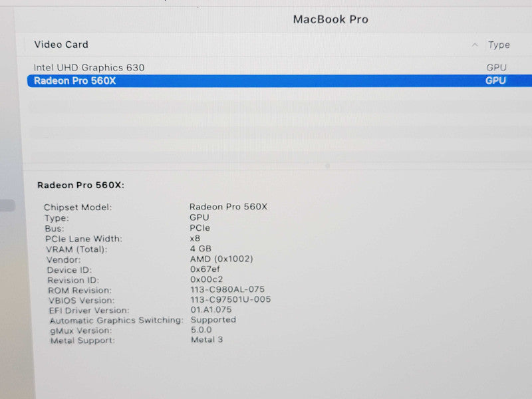532x399 pixels.
Task: Select EFI Driver Version value 01.A1.075
Action: (x=211, y=309)
